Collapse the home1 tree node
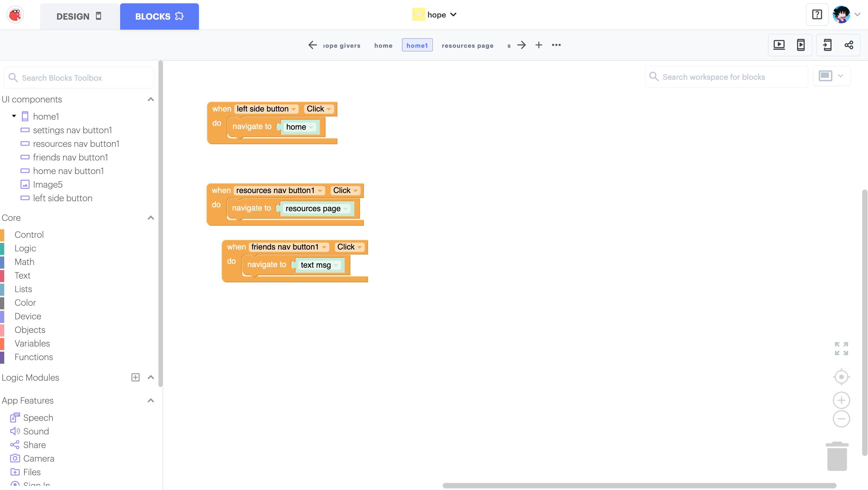The height and width of the screenshot is (490, 868). point(14,116)
